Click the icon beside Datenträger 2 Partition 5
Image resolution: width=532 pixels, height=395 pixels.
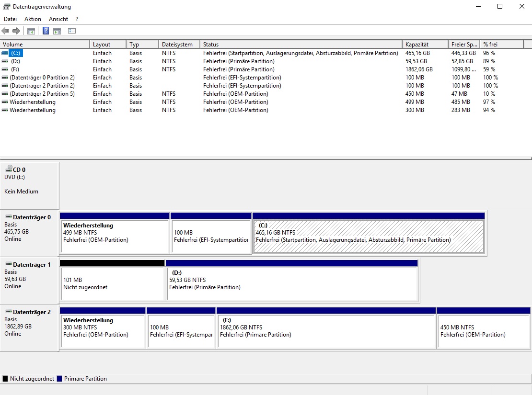5,93
